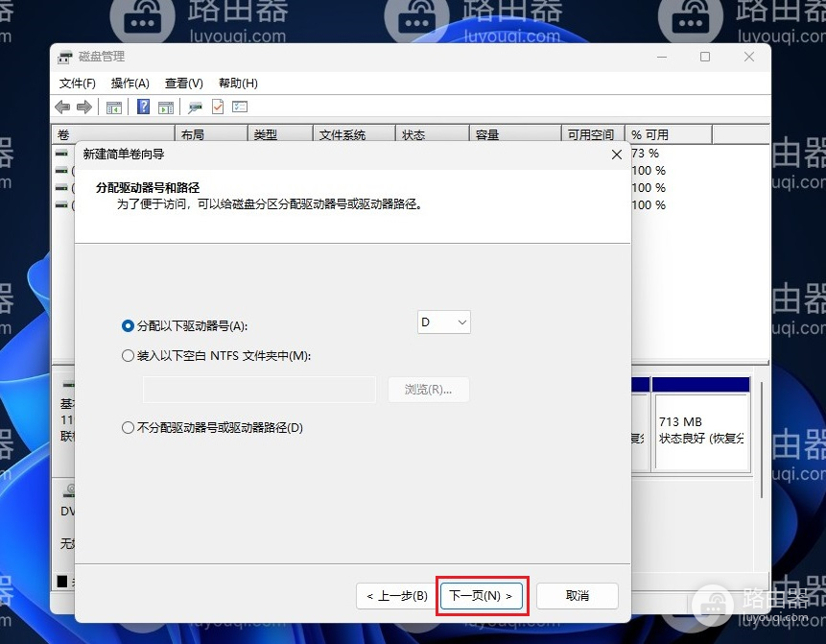Screen dimensions: 826x644
Task: Sort by the 文件系统 column header
Action: (x=354, y=135)
